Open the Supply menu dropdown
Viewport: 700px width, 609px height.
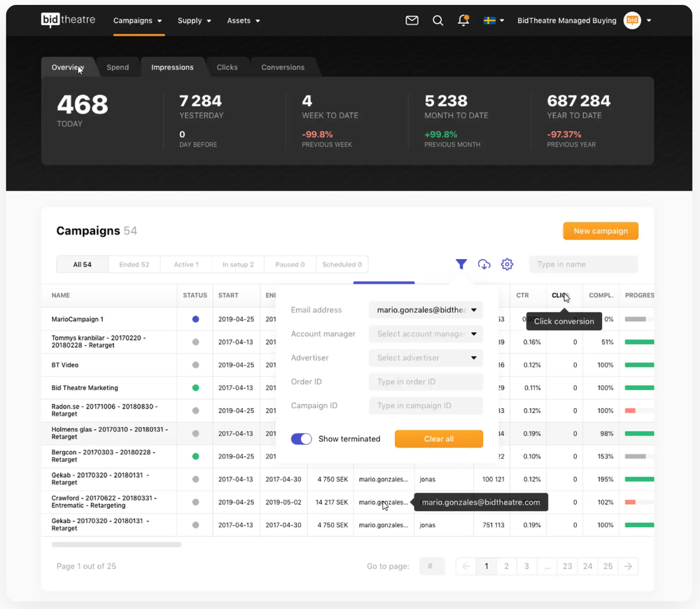click(x=194, y=20)
